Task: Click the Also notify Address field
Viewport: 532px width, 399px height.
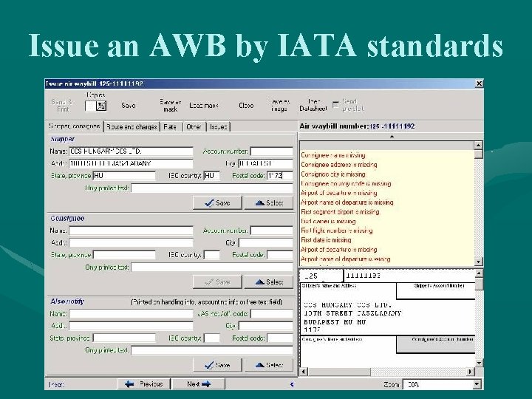Action: point(131,326)
